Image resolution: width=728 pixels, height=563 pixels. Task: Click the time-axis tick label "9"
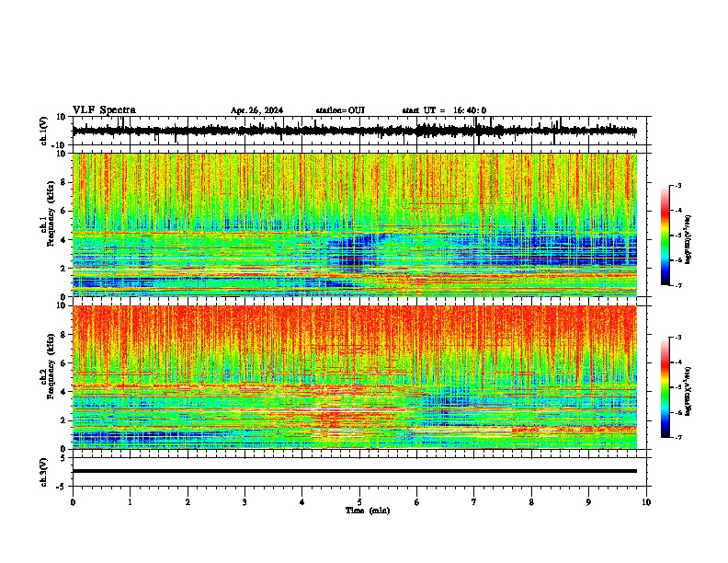point(588,502)
